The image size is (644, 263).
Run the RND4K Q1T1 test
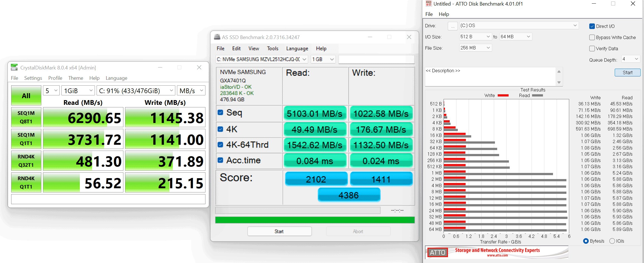point(26,182)
